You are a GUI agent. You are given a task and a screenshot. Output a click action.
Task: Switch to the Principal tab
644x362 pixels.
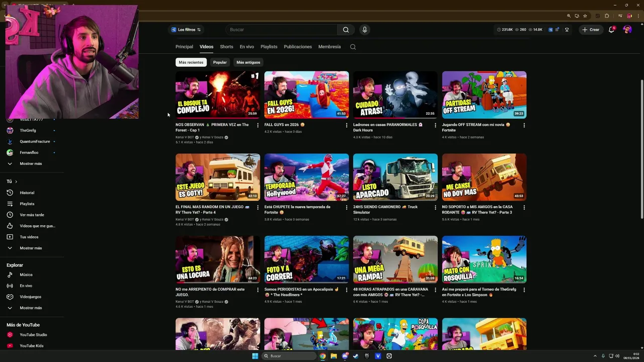click(x=184, y=47)
